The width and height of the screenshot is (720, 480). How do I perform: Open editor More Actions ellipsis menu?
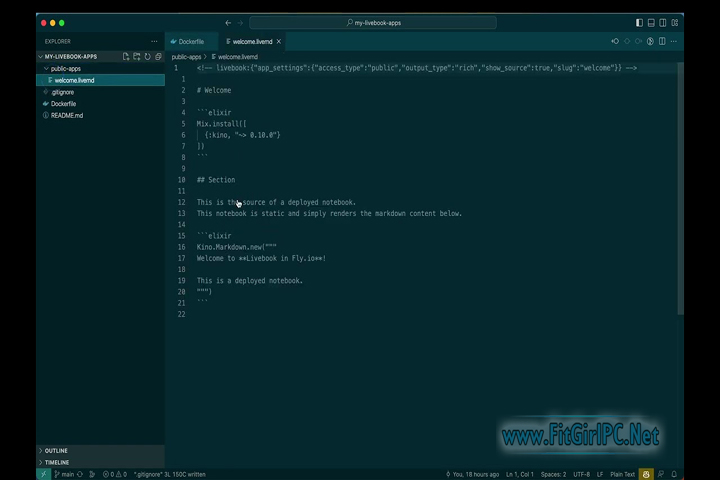(674, 42)
